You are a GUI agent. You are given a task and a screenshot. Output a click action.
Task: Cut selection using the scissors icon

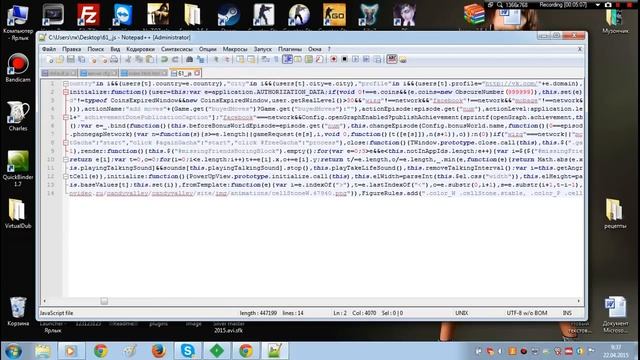tap(128, 60)
